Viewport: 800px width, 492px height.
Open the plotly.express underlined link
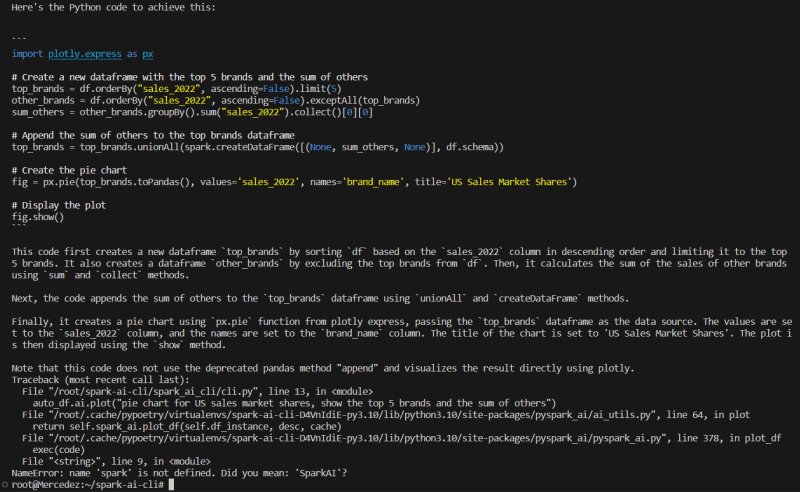click(85, 54)
